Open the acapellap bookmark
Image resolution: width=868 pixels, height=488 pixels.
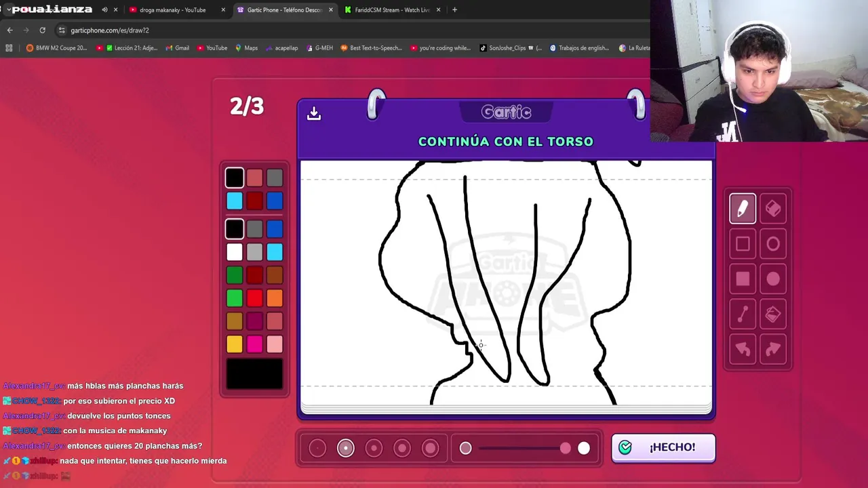[x=281, y=48]
